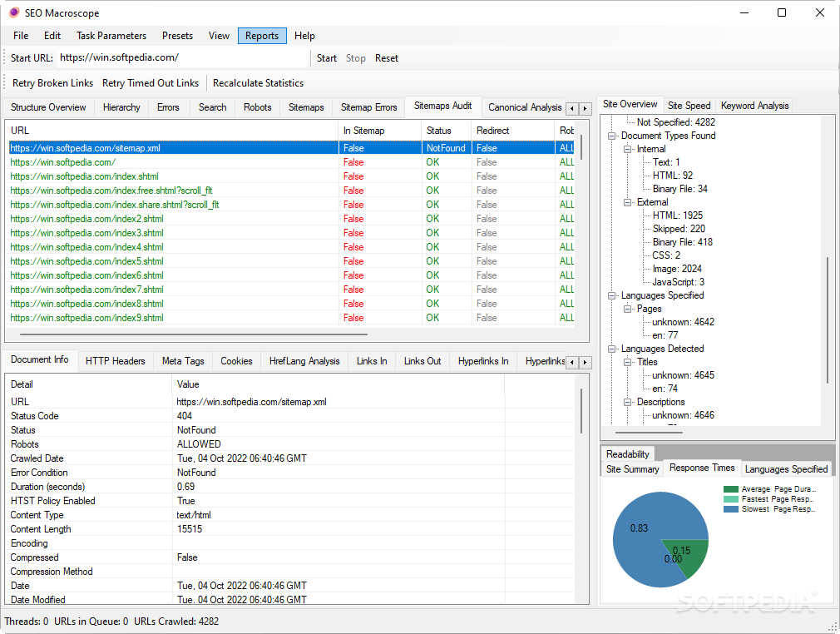The height and width of the screenshot is (634, 840).
Task: Open the Site Speed tab
Action: [689, 106]
